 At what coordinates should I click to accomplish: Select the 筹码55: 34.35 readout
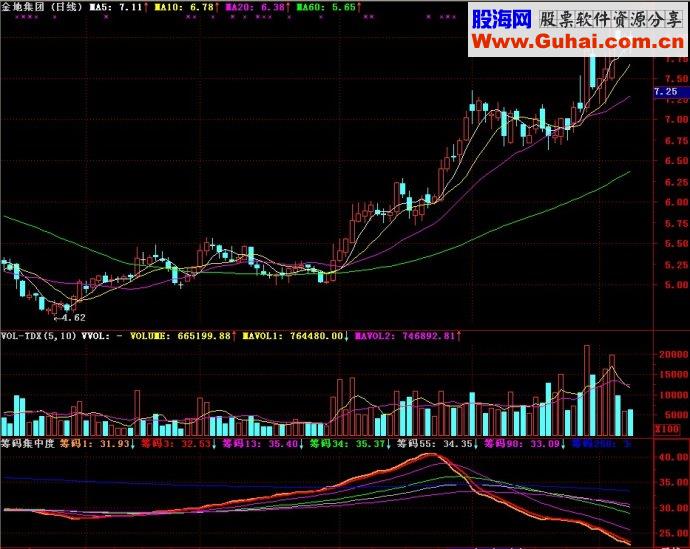435,443
